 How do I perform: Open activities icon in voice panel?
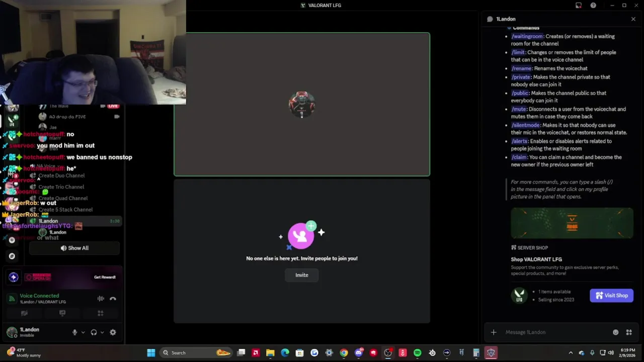pos(101,313)
